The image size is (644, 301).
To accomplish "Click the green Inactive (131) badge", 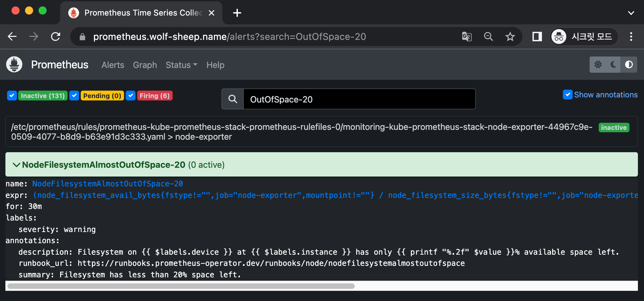I will [x=43, y=96].
